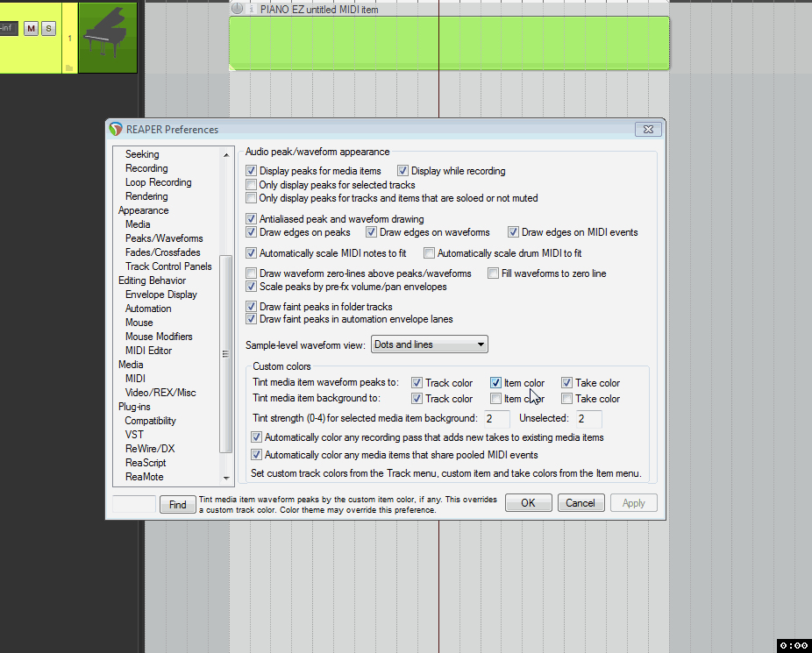Solo the piano track with S button

[x=49, y=28]
